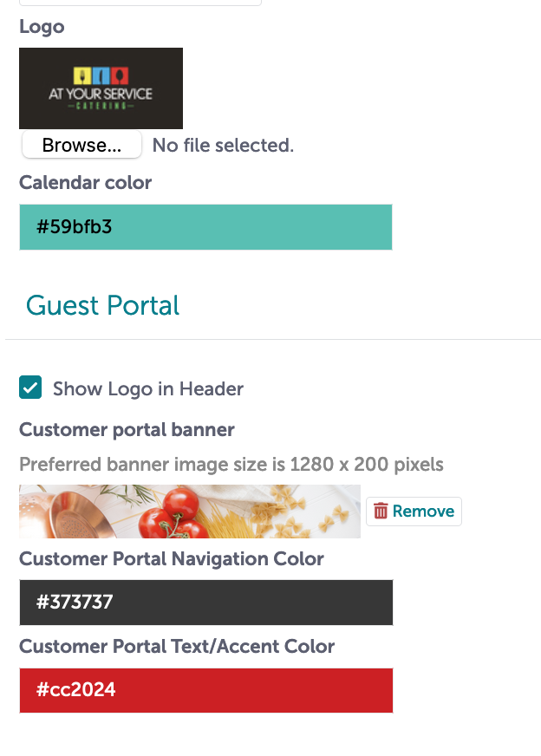The image size is (541, 756).
Task: Click the Customer Portal Navigation Color label
Action: click(x=171, y=559)
